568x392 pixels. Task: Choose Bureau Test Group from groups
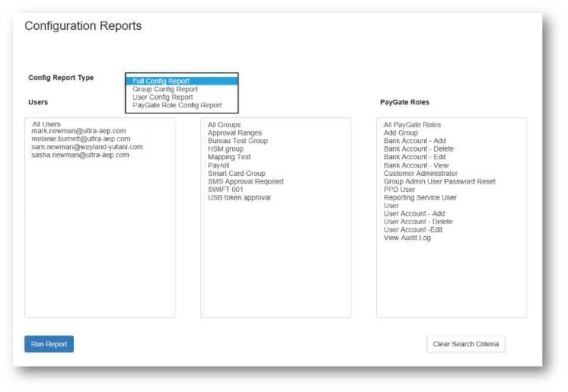237,141
